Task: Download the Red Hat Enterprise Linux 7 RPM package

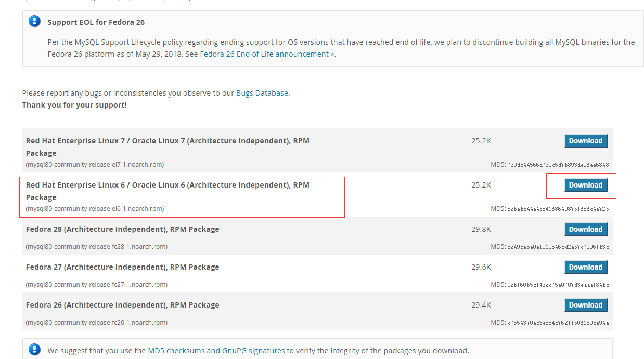Action: click(x=586, y=141)
